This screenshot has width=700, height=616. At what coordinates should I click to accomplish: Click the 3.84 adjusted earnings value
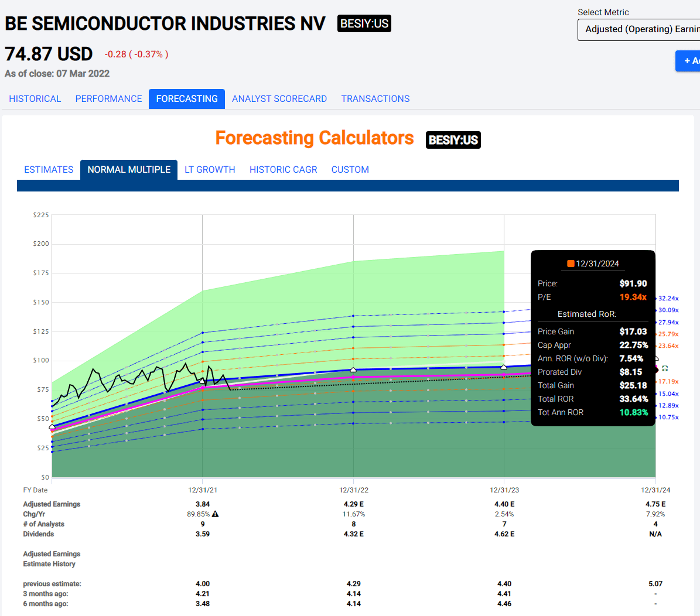point(203,504)
